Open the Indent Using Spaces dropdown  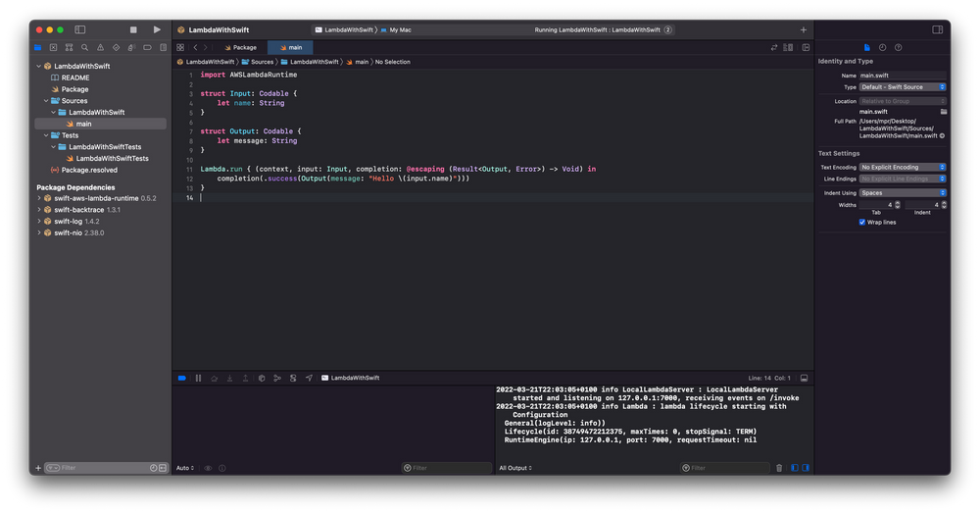903,192
